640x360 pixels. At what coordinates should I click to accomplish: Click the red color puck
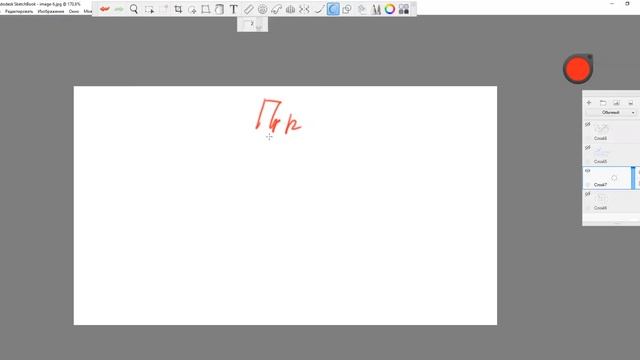(578, 69)
